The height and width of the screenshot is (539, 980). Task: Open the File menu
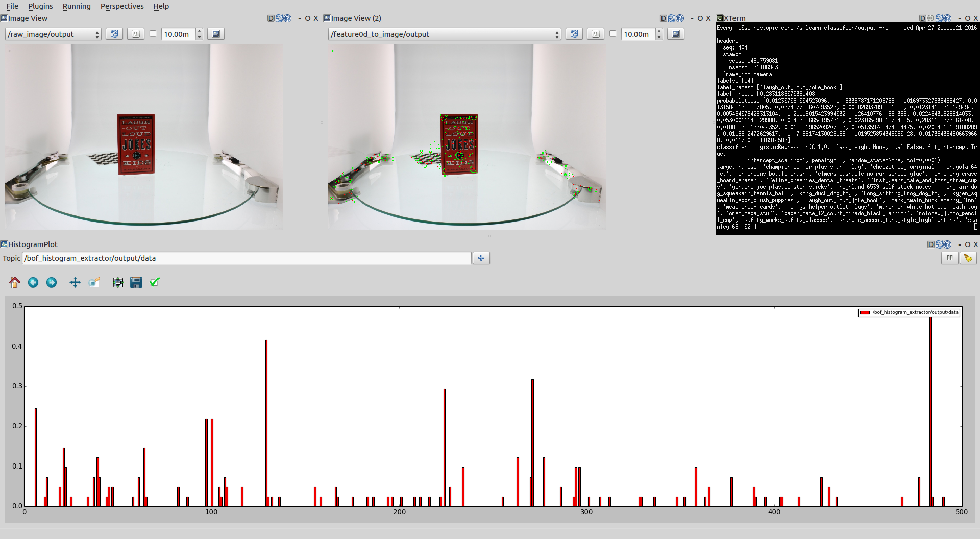12,6
